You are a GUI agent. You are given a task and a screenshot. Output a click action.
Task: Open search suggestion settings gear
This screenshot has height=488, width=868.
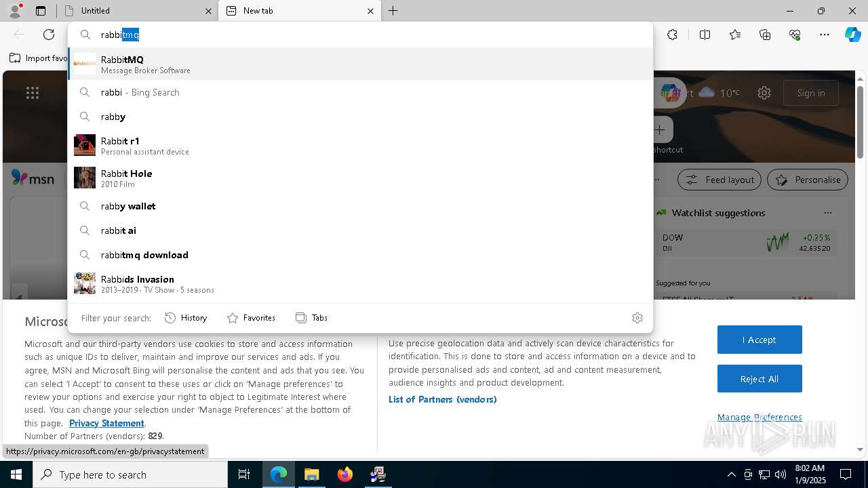tap(637, 317)
